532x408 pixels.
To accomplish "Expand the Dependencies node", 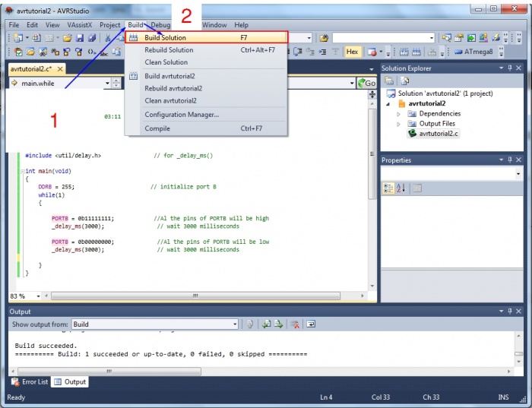I will (398, 114).
